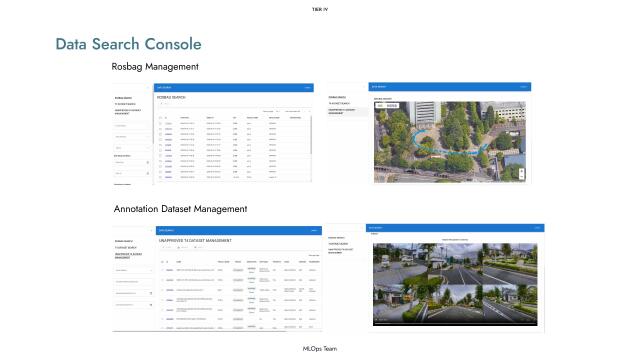The image size is (640, 360).
Task: Click the Rosbag table vertical scrollbar
Action: coord(311,135)
